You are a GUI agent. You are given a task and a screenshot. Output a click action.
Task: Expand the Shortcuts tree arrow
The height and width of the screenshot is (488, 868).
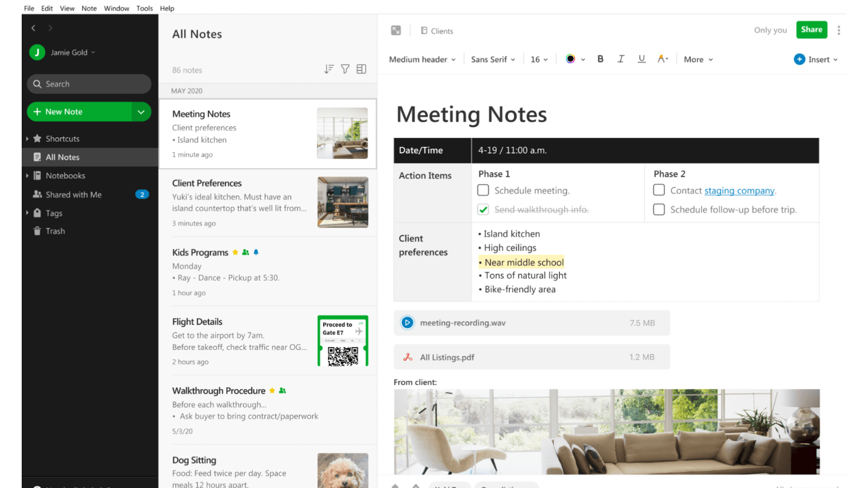coord(27,139)
